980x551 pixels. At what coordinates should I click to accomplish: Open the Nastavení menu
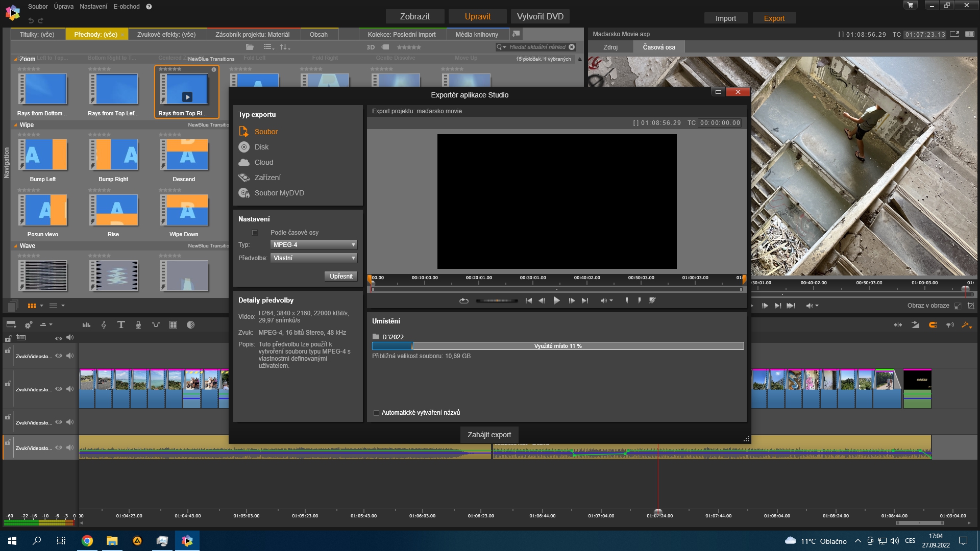tap(93, 7)
